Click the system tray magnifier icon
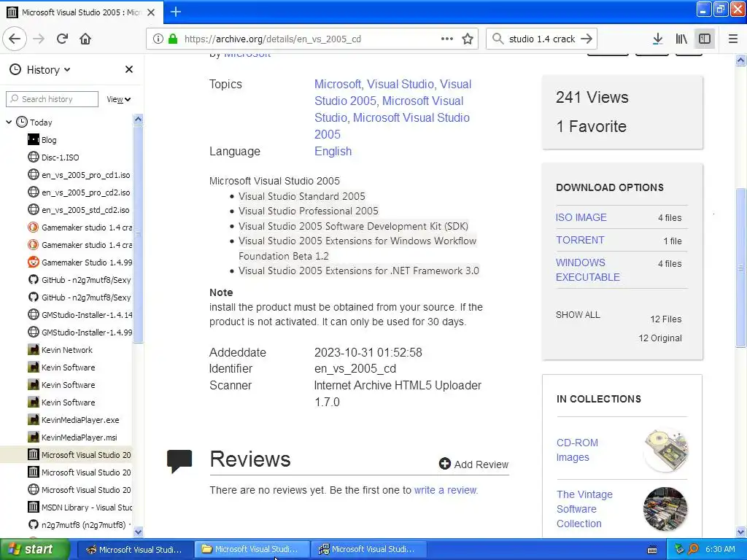 click(693, 549)
